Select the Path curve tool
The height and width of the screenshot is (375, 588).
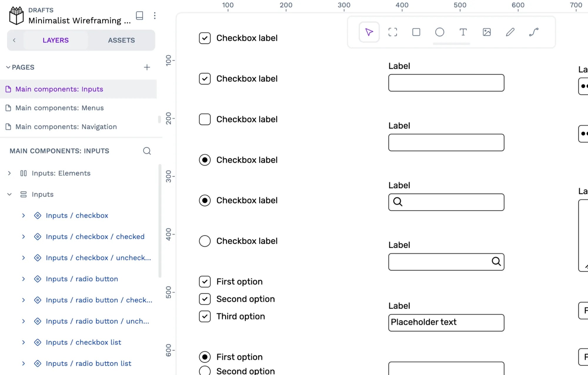pyautogui.click(x=534, y=32)
